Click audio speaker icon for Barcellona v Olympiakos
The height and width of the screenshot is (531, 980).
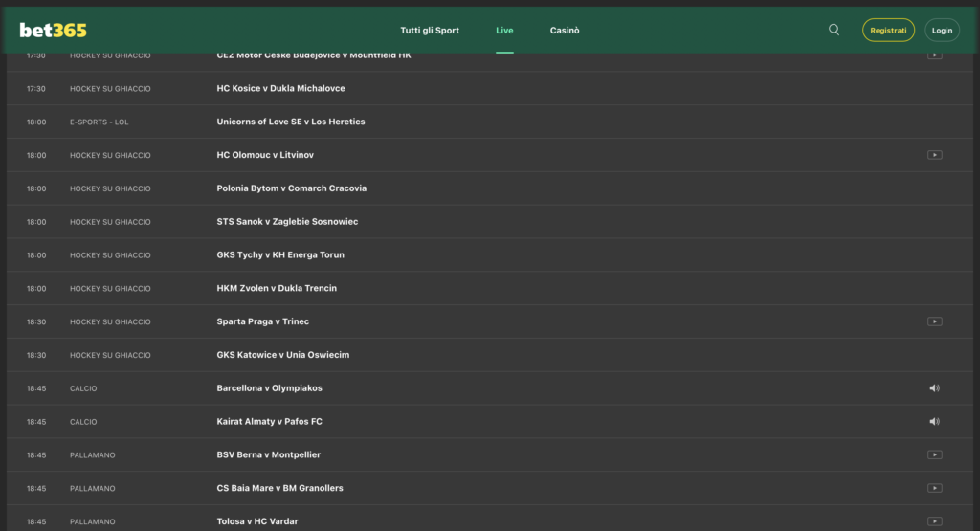pos(934,388)
